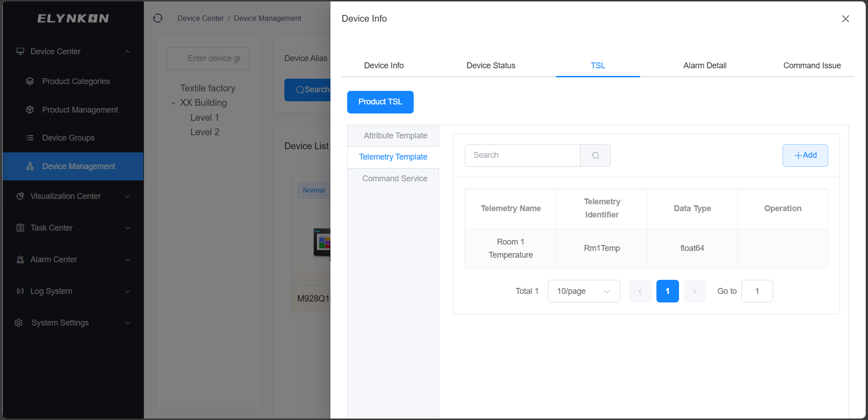Click the Visualization Center pie chart icon
Viewport: 868px width, 420px height.
(20, 196)
